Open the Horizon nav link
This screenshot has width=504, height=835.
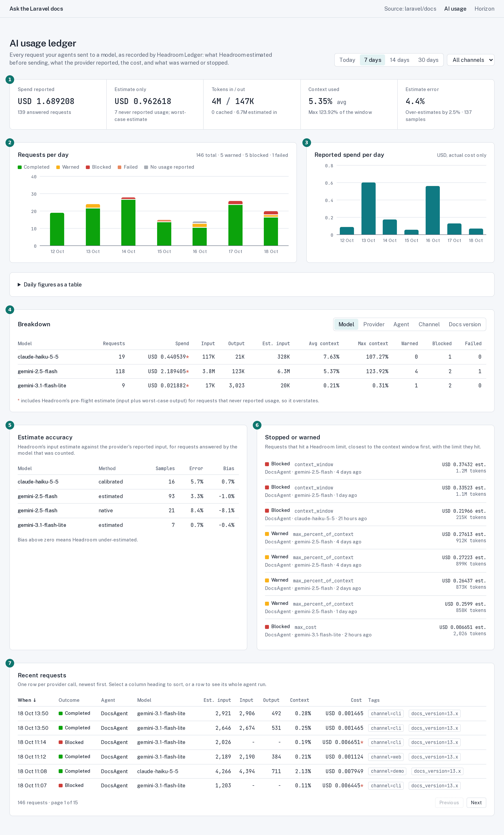pos(484,9)
